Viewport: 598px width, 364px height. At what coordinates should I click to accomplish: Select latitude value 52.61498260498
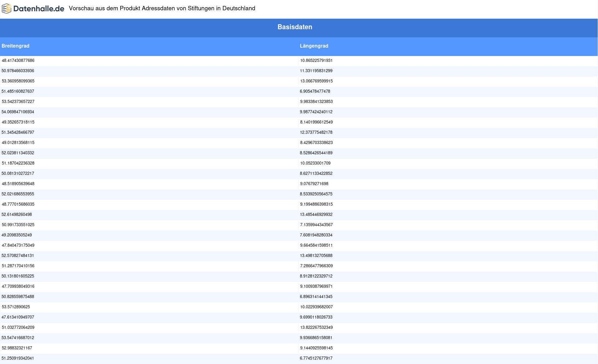click(x=17, y=215)
